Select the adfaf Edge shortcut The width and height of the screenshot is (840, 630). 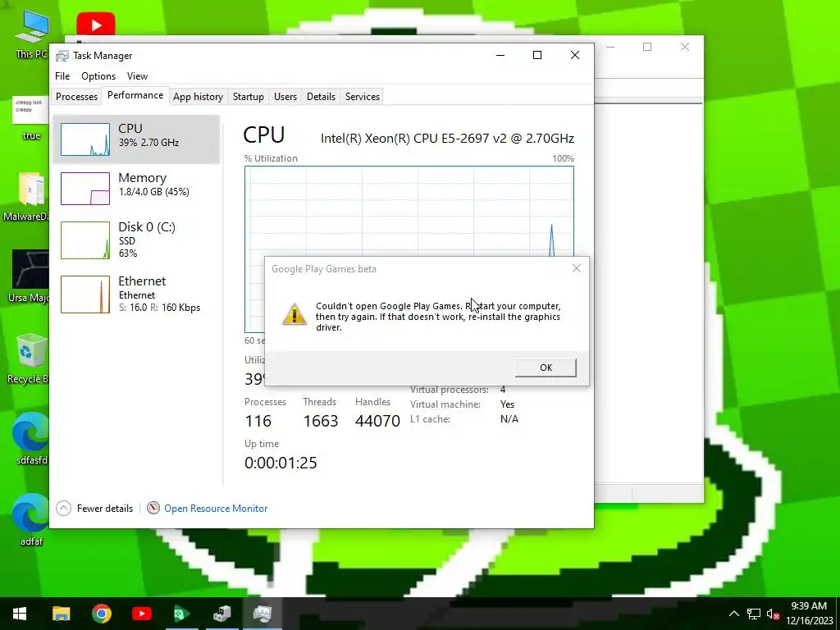click(x=31, y=520)
